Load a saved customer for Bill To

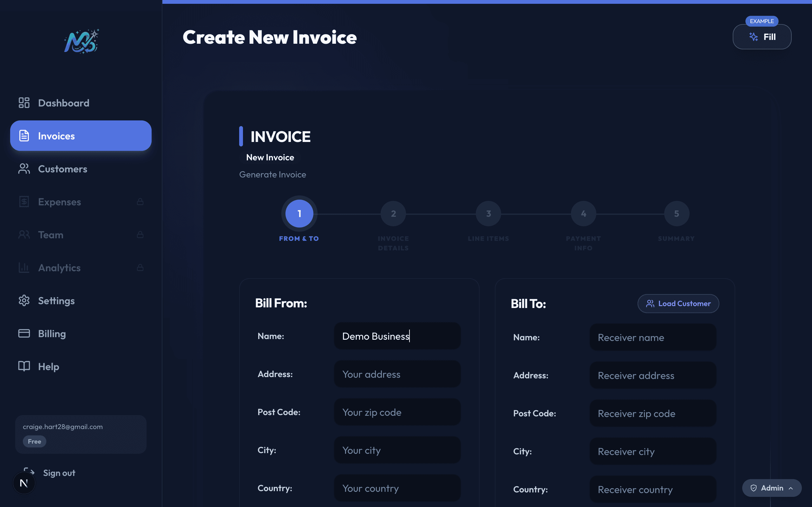[678, 304]
